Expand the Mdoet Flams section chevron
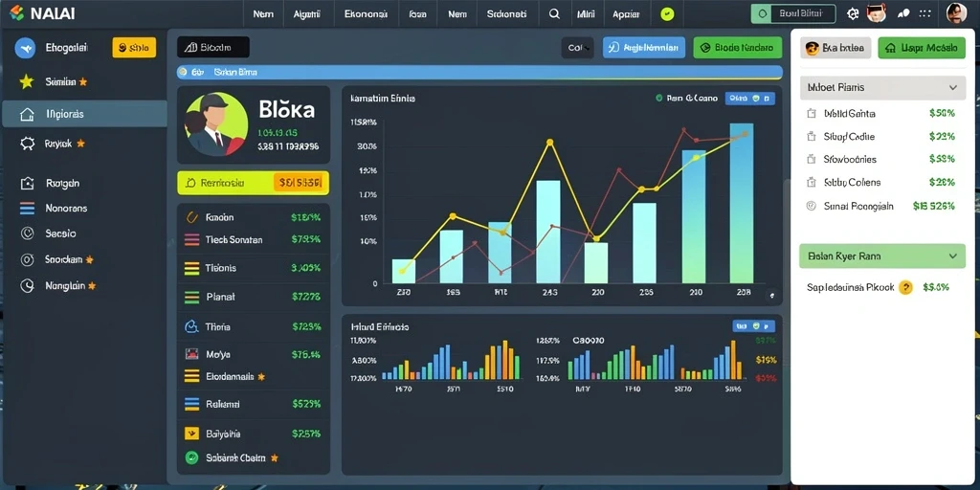 coord(953,87)
